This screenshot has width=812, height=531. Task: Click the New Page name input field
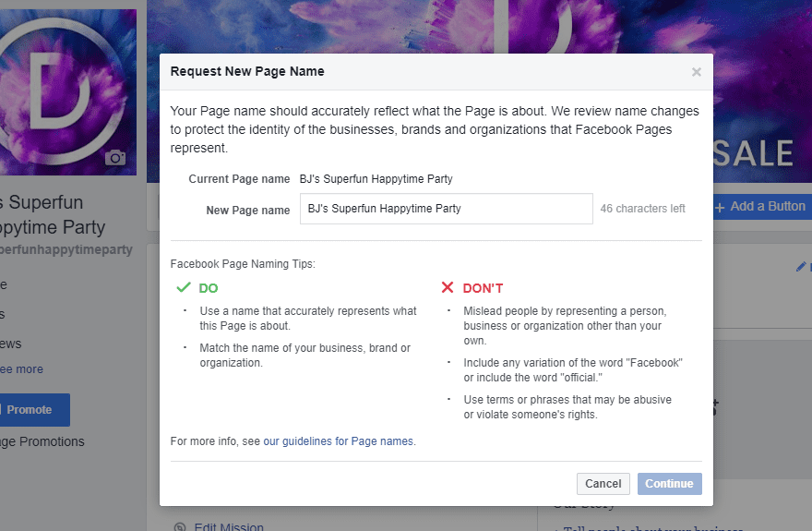point(447,209)
